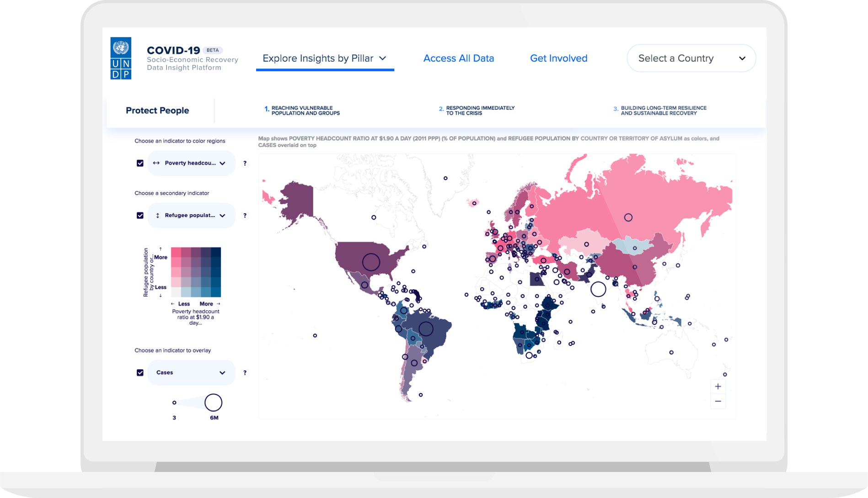
Task: Open the Select a Country dropdown
Action: 691,58
